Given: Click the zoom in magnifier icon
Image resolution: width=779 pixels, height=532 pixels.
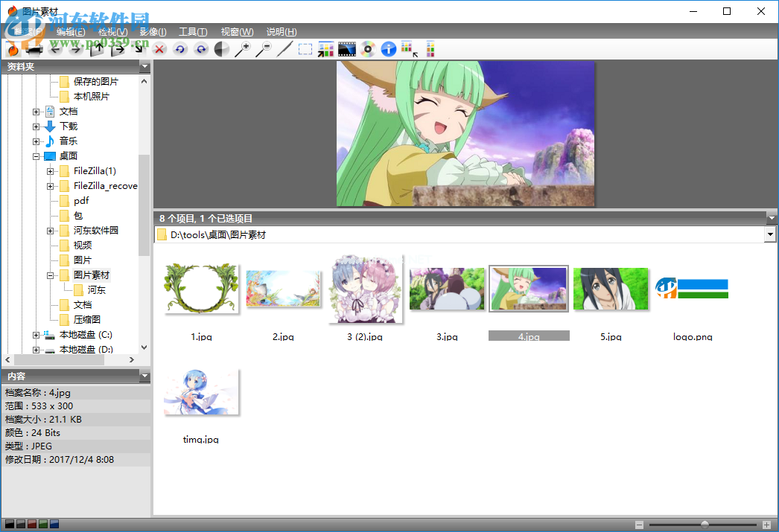Looking at the screenshot, I should [x=243, y=49].
